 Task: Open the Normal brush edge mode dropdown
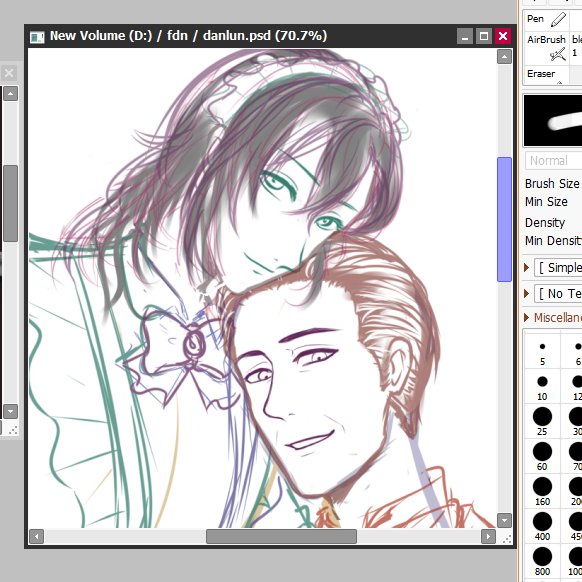pos(553,161)
